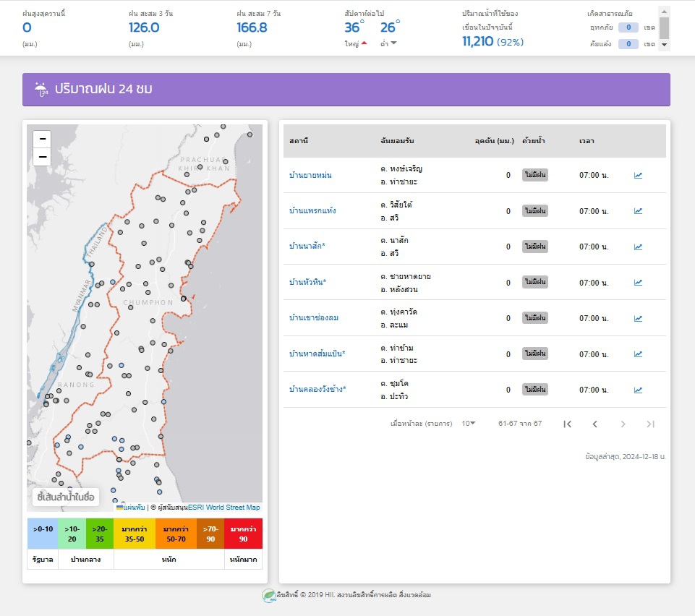Open the chart icon for บ้านเขาช่องลม

click(x=638, y=318)
